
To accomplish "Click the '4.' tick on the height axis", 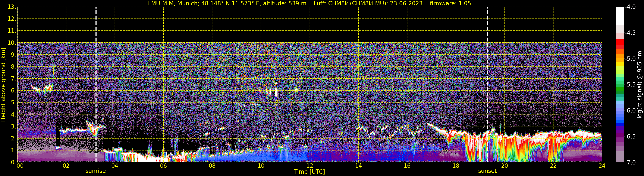I will coord(13,115).
